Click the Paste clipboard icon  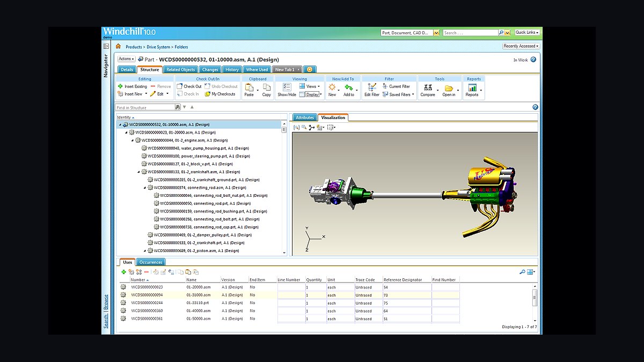(x=249, y=87)
